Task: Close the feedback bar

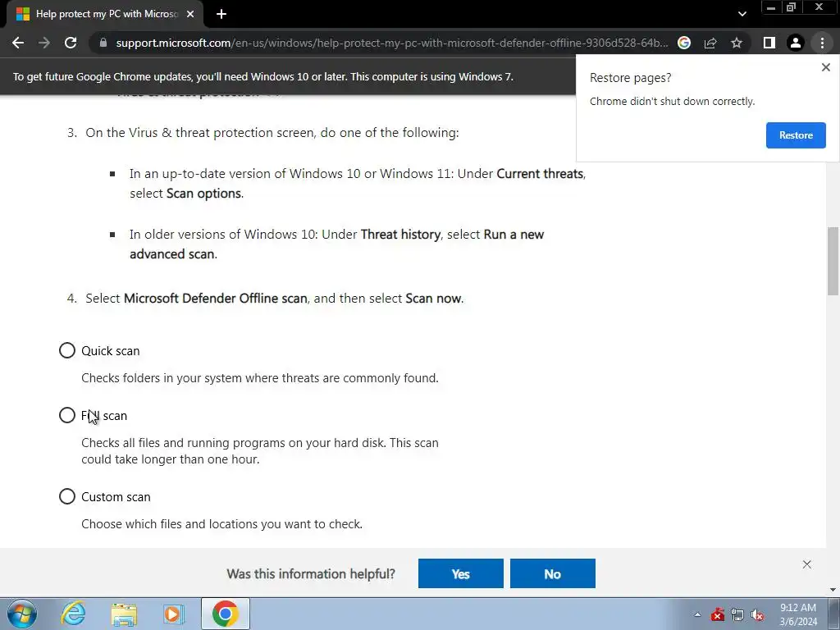Action: pos(807,564)
